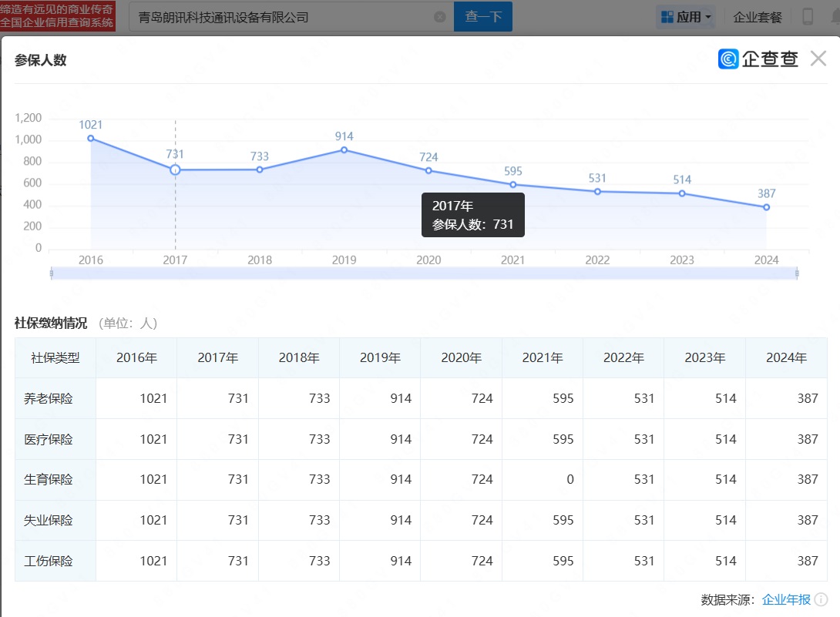This screenshot has height=617, width=840.
Task: Click the info icon beside 企业年报
Action: click(x=821, y=599)
